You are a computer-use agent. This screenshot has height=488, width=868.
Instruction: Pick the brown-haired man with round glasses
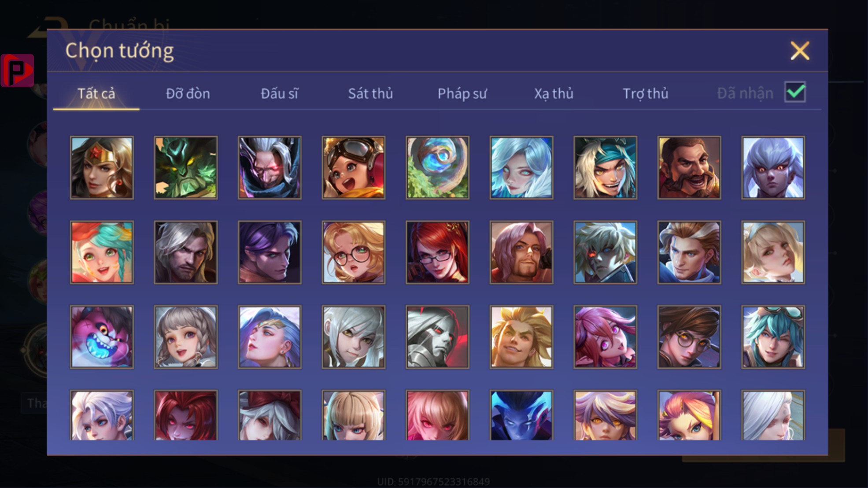click(x=689, y=337)
